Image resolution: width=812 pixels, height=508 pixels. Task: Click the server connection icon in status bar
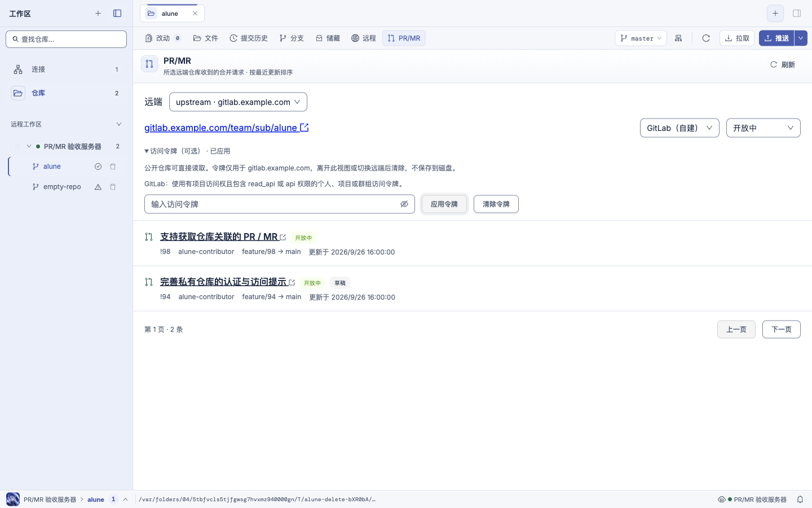(721, 500)
